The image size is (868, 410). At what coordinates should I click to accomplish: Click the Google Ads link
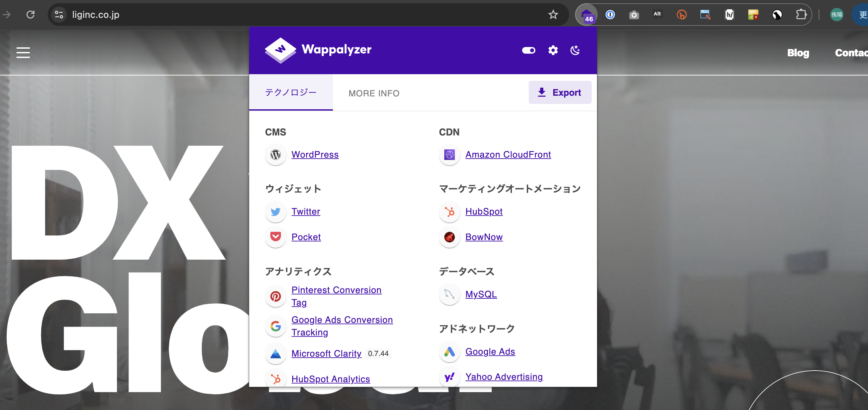pos(490,351)
